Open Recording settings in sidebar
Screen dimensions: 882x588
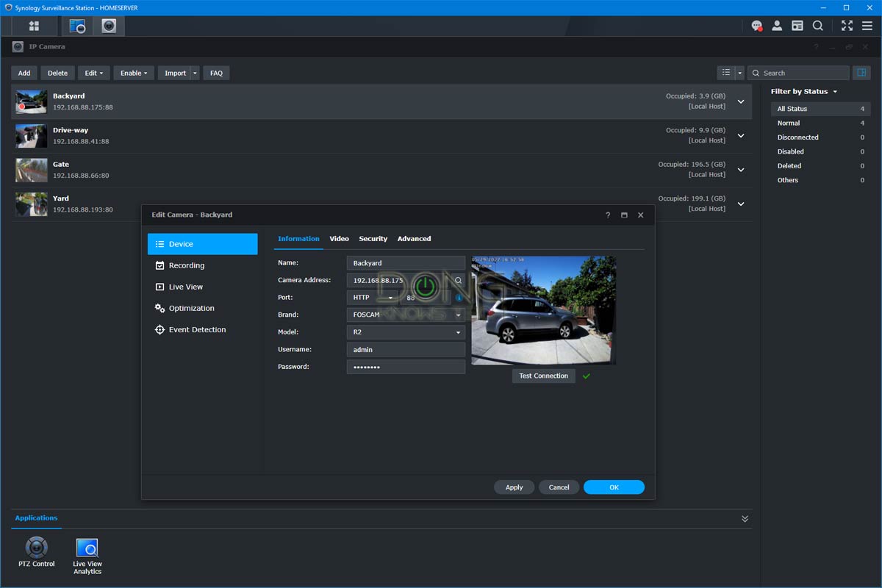point(202,265)
